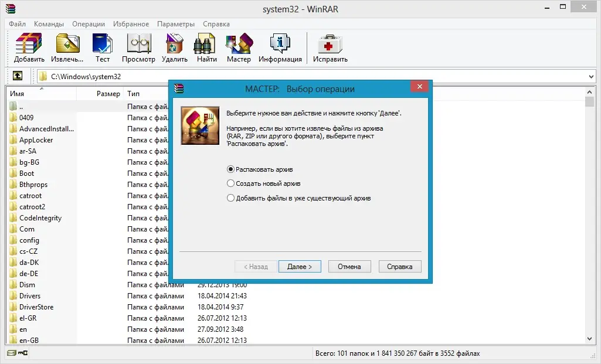Click the Исправить (Repair) toolbar icon

(x=330, y=47)
